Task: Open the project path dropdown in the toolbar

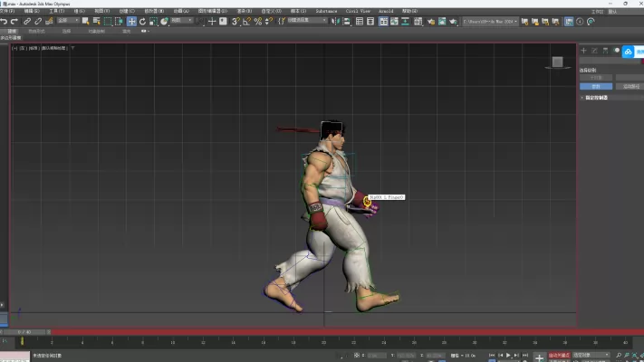Action: (x=489, y=21)
